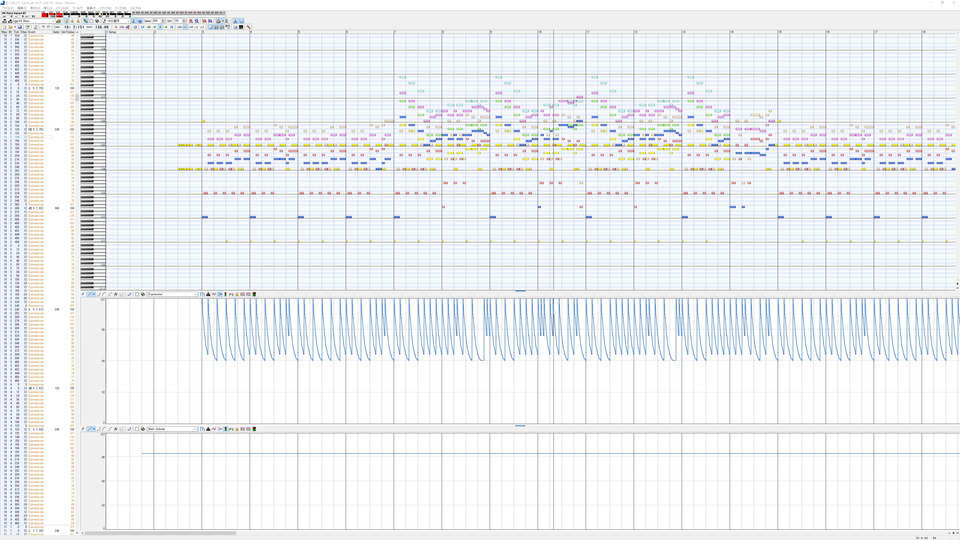
Task: Click the first hand icon in the main toolbar
Action: coord(66,21)
